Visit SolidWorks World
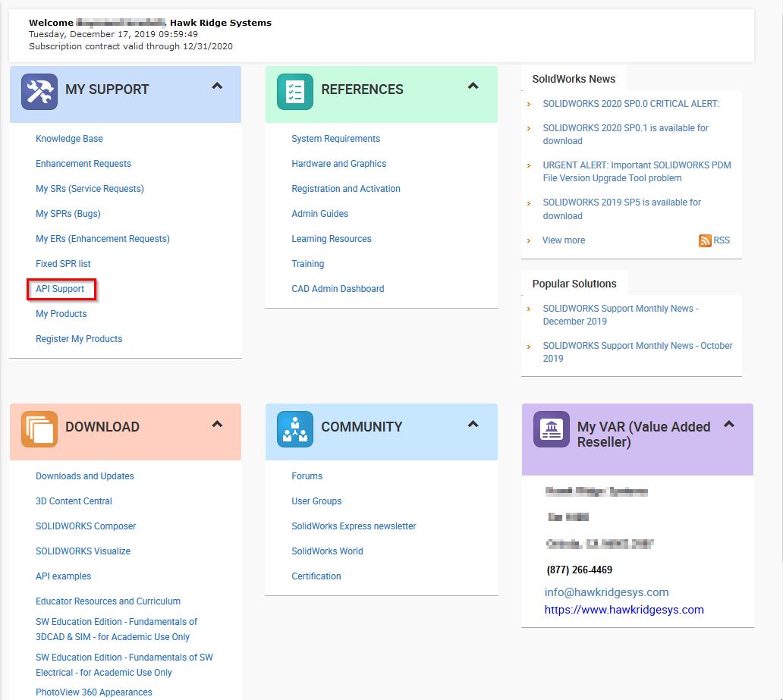This screenshot has height=700, width=783. pos(327,551)
